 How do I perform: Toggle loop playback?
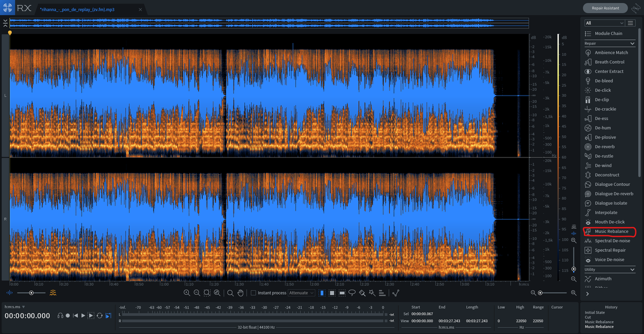pos(99,315)
